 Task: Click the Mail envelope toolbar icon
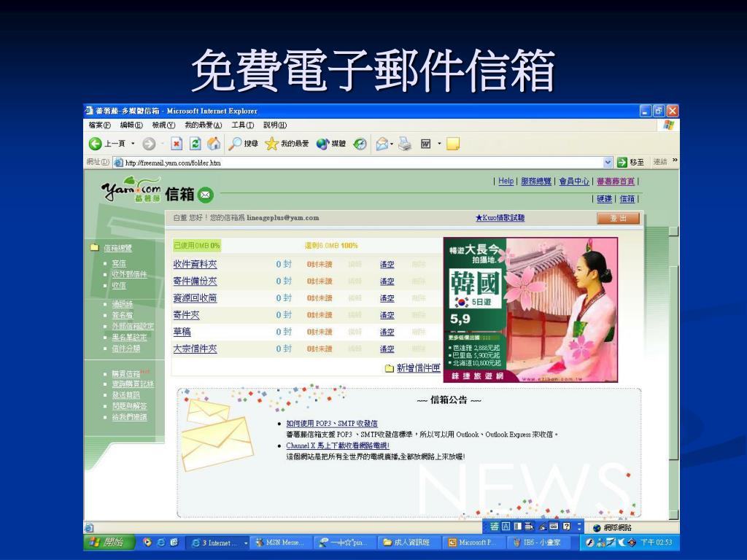(x=382, y=144)
